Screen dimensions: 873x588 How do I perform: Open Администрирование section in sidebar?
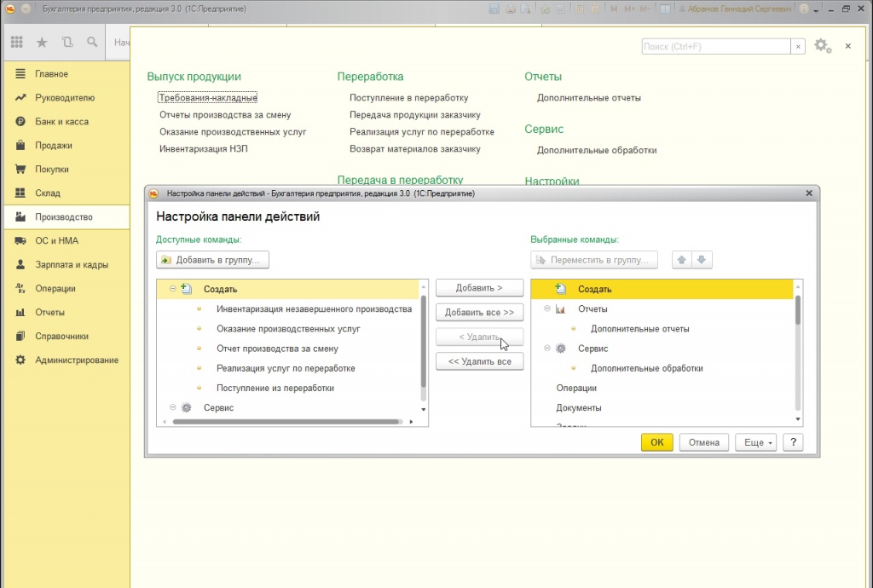tap(66, 360)
